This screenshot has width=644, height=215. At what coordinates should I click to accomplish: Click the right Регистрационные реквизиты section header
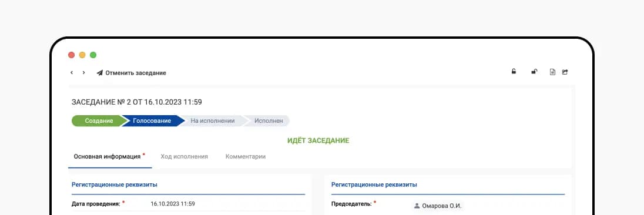tap(374, 184)
